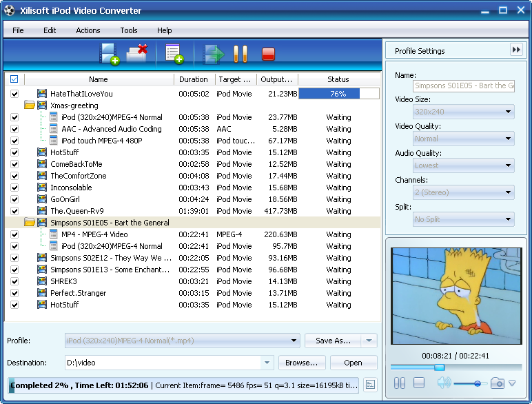Sort by the Duration column header
The height and width of the screenshot is (404, 532).
coord(194,79)
